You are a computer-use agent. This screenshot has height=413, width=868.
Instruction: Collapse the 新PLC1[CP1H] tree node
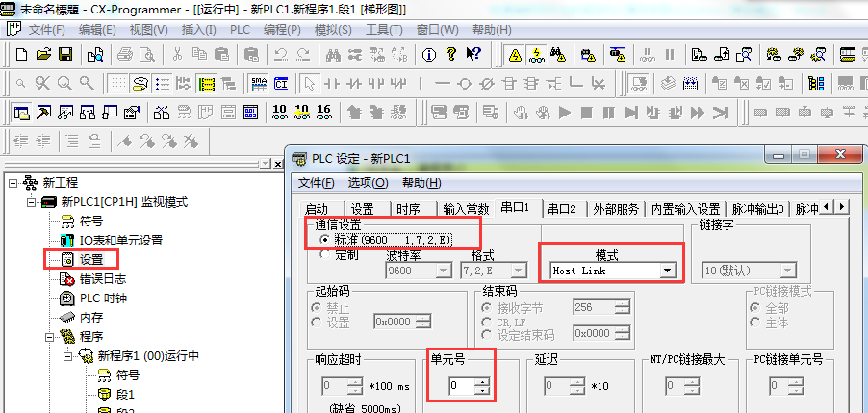29,202
